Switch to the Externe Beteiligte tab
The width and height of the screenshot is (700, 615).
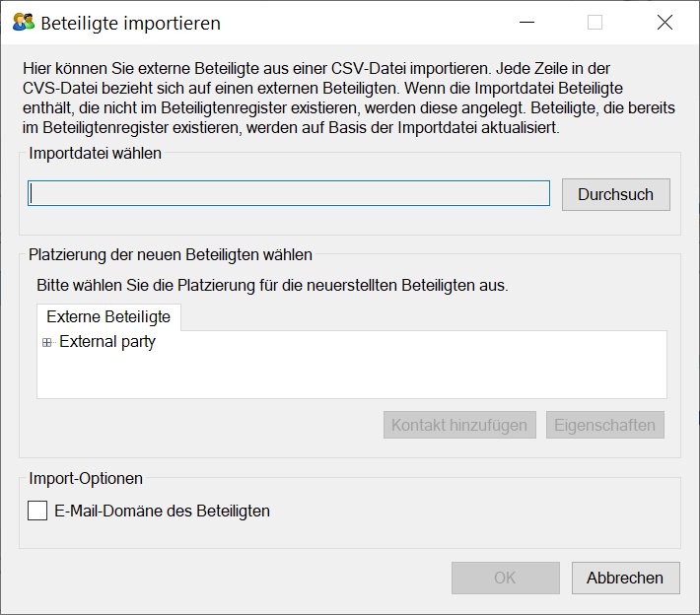point(108,317)
